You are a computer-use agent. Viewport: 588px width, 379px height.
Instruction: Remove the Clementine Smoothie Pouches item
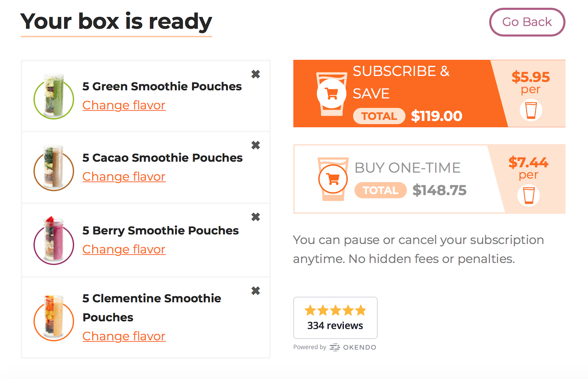[255, 291]
